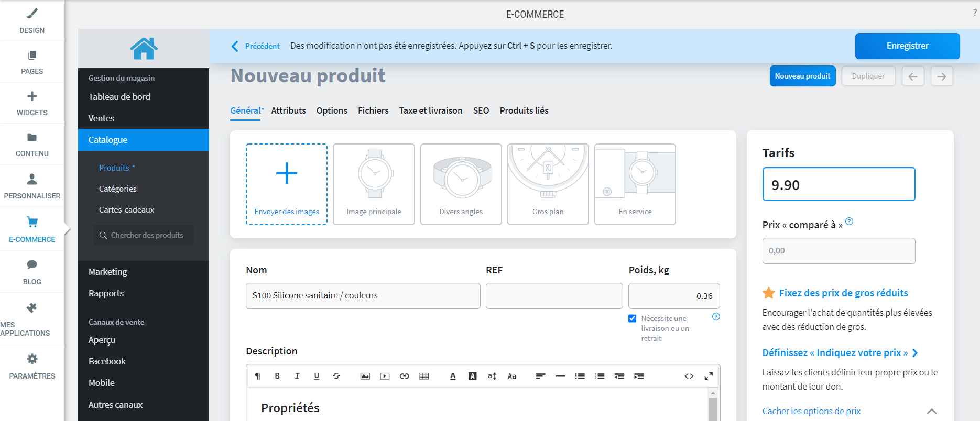Screen dimensions: 980x421
Task: Insert a horizontal line in description
Action: tap(560, 376)
